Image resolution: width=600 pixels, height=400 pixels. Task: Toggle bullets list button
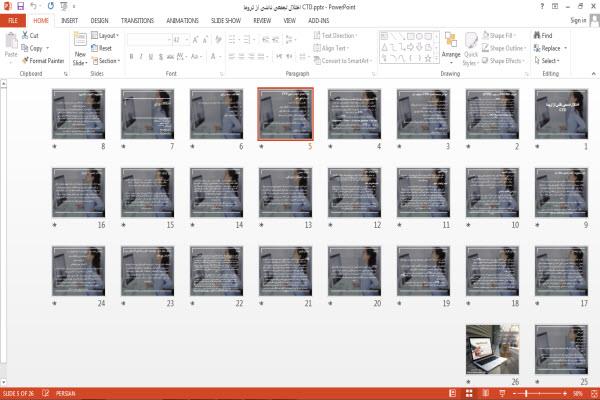tap(233, 39)
